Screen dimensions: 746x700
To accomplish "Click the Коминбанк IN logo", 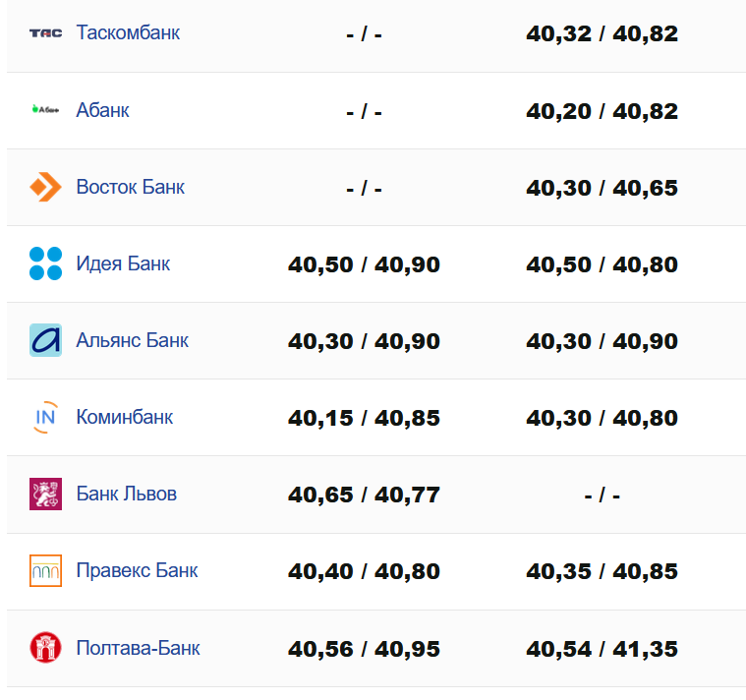I will [x=45, y=417].
